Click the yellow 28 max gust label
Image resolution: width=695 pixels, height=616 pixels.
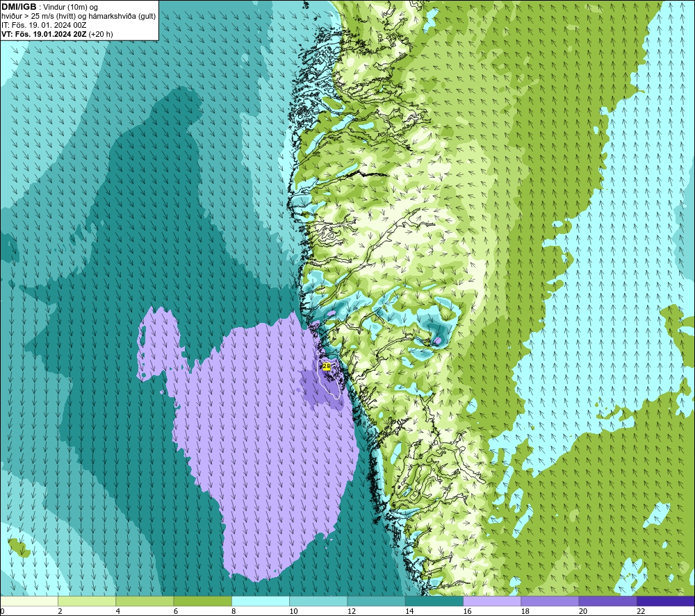(x=326, y=366)
